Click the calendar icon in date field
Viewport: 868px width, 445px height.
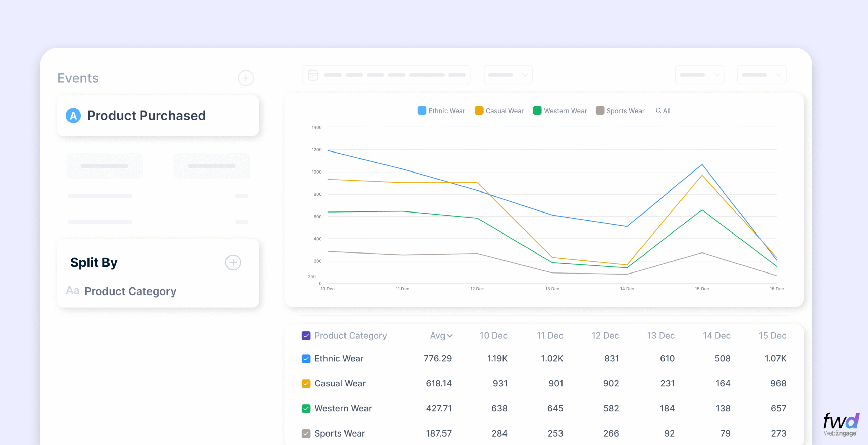point(313,75)
